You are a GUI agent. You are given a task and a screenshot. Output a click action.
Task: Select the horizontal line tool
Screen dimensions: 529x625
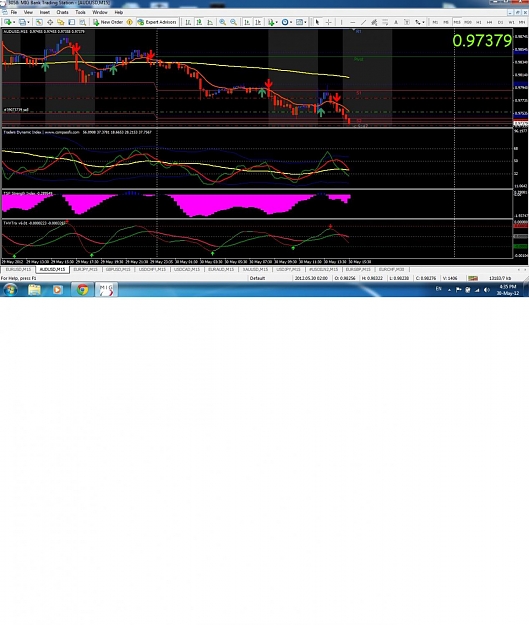[352, 22]
